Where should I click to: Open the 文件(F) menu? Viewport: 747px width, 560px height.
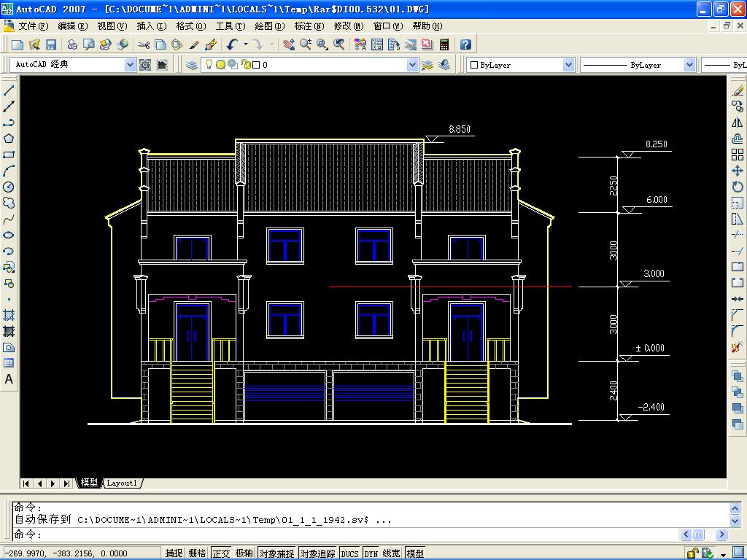[x=33, y=26]
